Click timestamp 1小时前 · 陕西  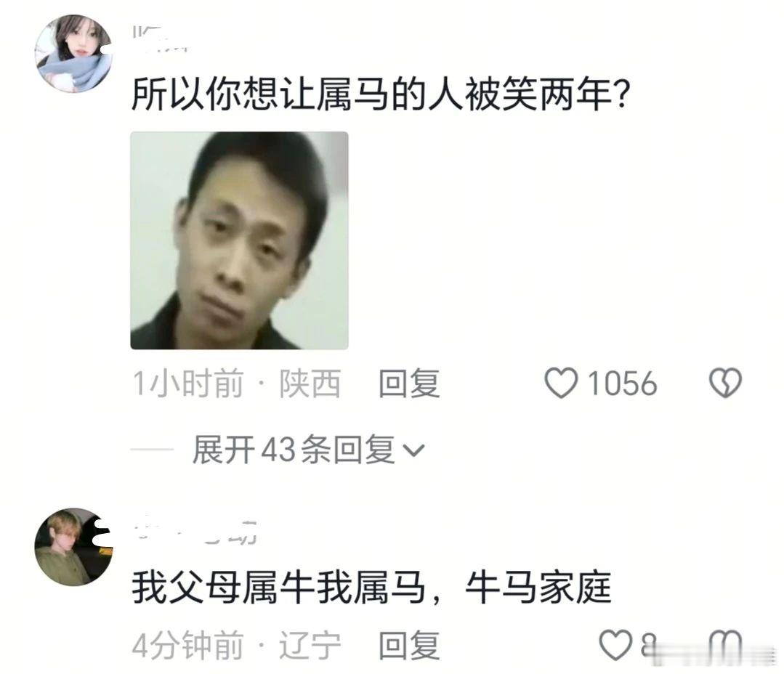click(x=236, y=383)
